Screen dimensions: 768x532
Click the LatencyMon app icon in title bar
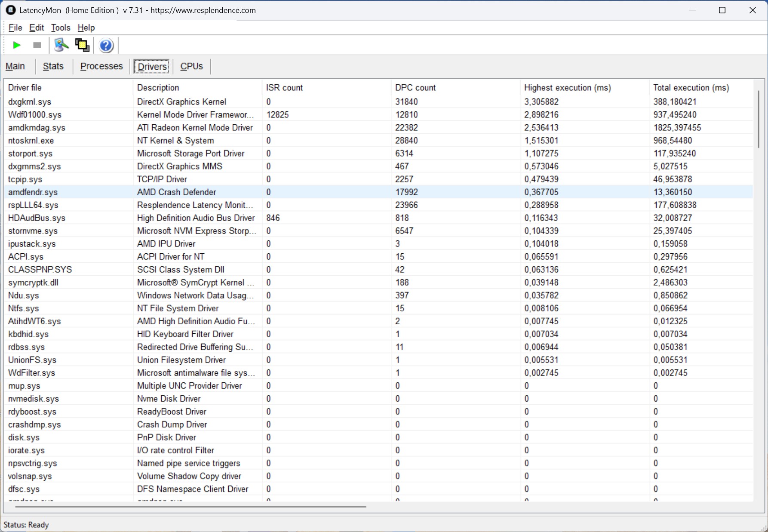pyautogui.click(x=10, y=10)
